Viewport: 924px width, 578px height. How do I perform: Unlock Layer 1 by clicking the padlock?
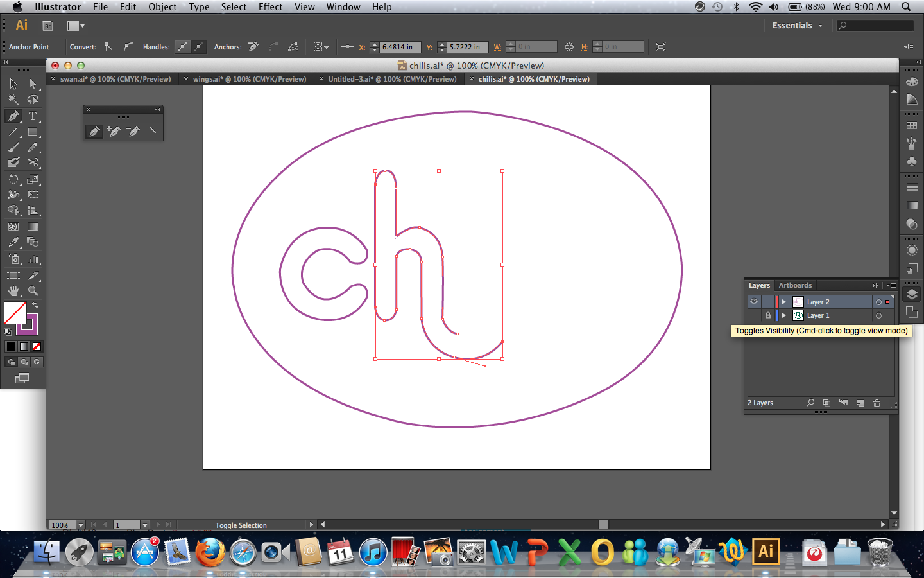767,315
